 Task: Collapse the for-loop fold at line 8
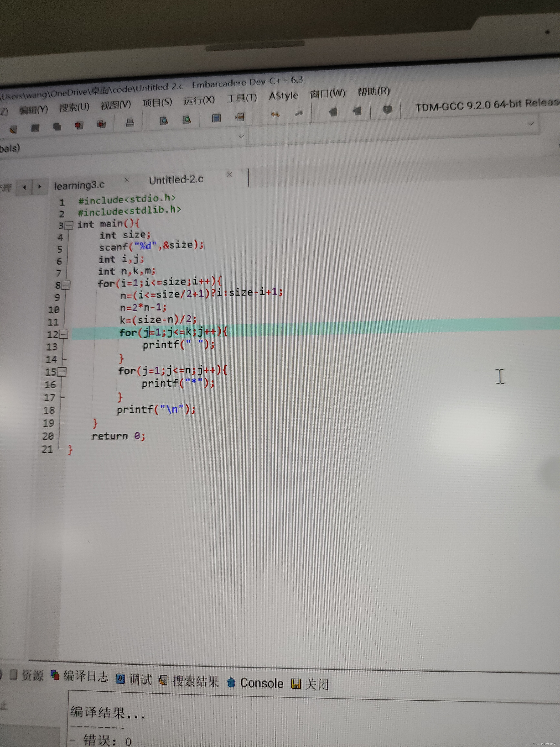coord(67,285)
